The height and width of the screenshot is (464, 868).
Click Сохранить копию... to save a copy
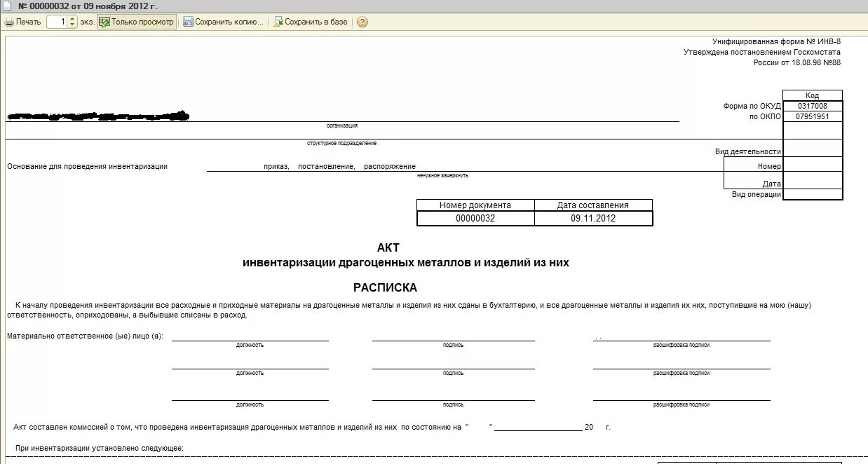(x=224, y=22)
